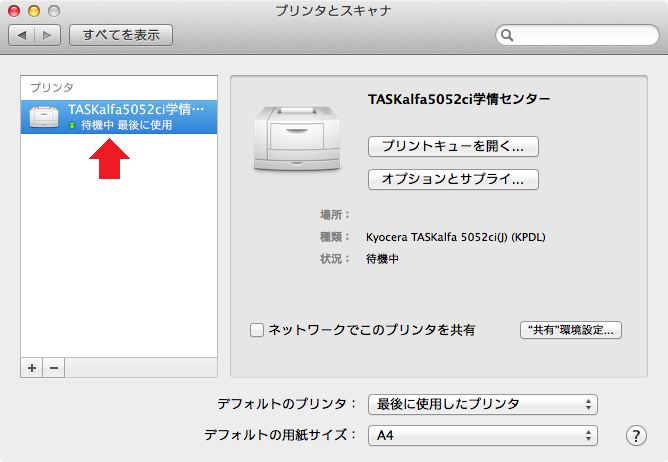Select TASKalfa5052ci printer in the list
Screen dimensions: 668x462
point(119,117)
